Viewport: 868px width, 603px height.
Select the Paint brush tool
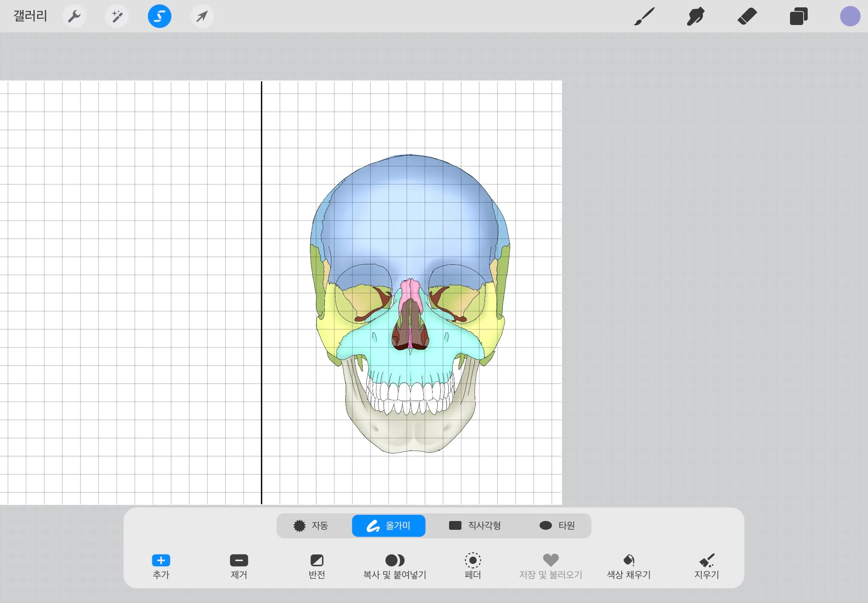tap(644, 16)
